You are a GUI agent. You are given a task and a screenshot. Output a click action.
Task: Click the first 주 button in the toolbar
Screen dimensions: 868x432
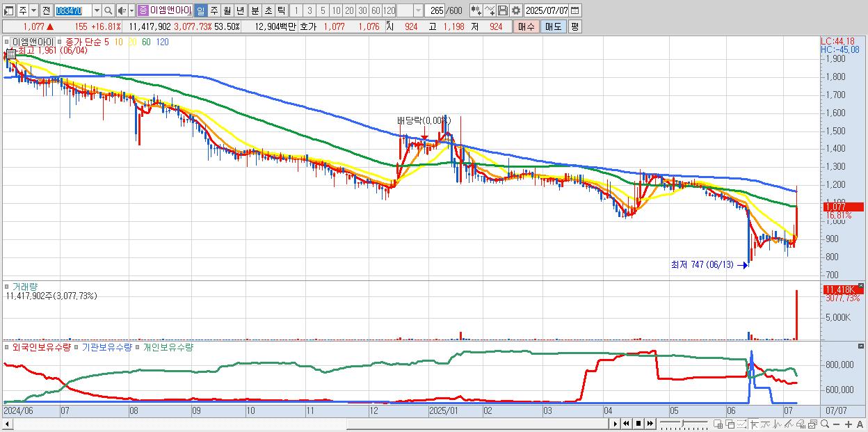22,10
